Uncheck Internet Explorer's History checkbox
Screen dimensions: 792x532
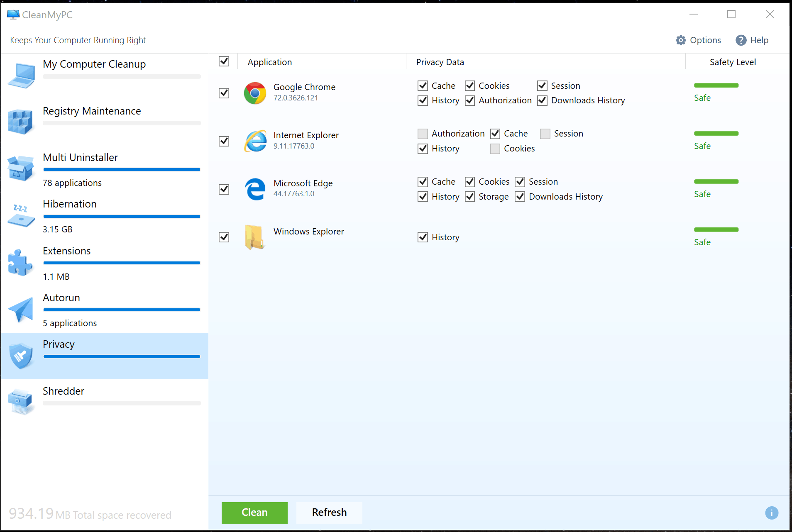[x=423, y=149]
